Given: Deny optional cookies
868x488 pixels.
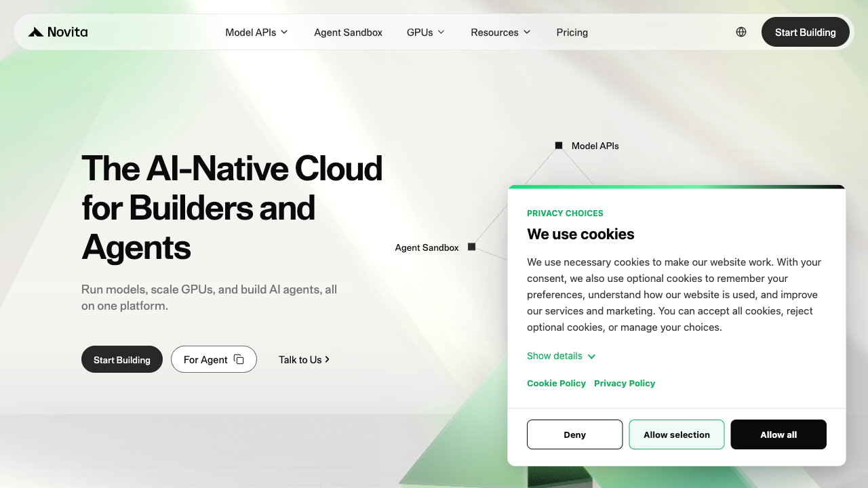Looking at the screenshot, I should click(x=574, y=434).
